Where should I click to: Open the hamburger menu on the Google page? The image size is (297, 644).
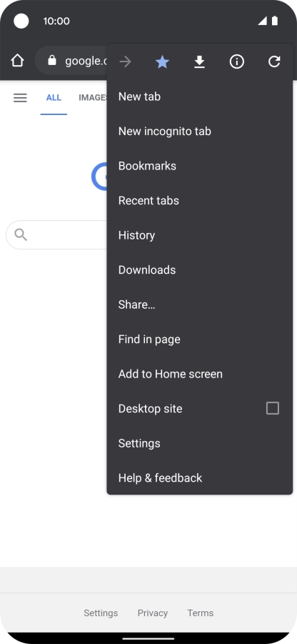[x=20, y=98]
